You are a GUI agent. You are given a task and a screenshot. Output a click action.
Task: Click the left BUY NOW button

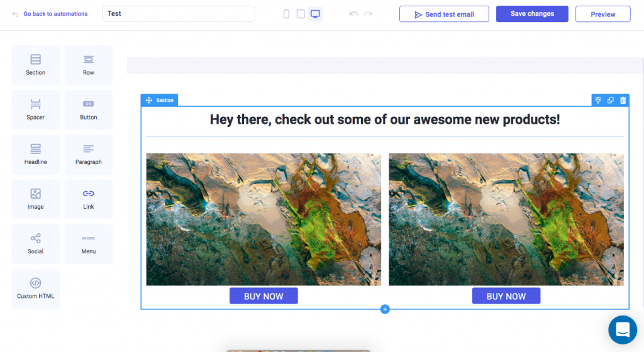pyautogui.click(x=264, y=296)
